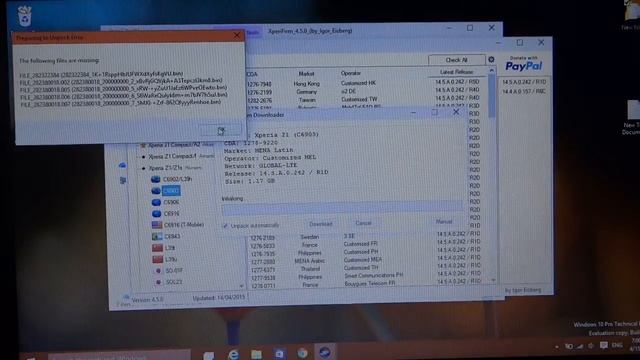Select the France Customized FR row
This screenshot has height=360, width=640.
[x=365, y=244]
